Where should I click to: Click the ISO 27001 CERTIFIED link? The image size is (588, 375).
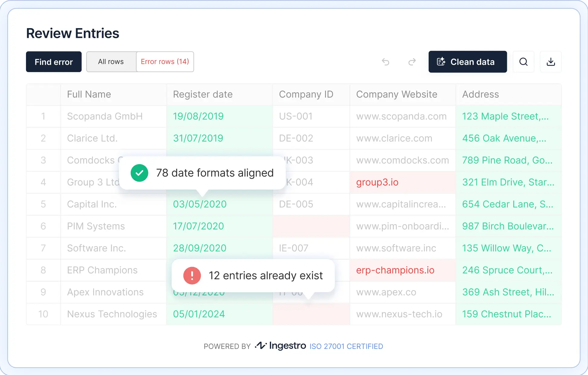pyautogui.click(x=346, y=346)
